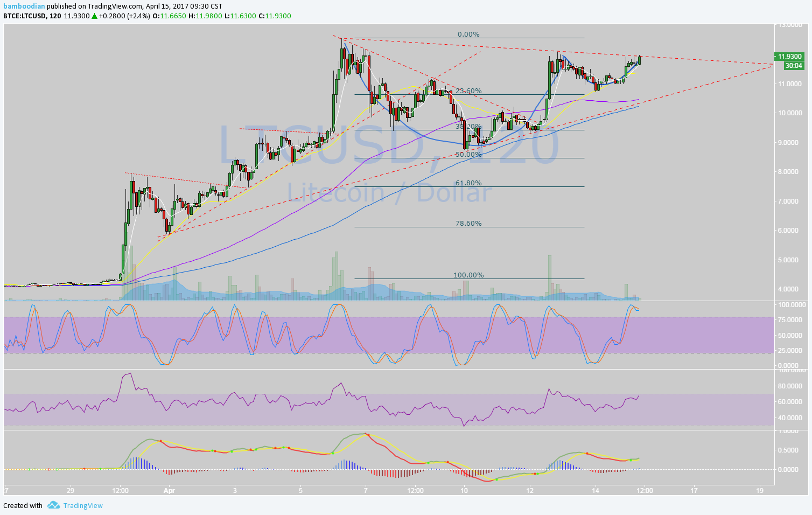Screen dimensions: 812x515
Task: Click the C:11.9300 close value
Action: pyautogui.click(x=275, y=16)
